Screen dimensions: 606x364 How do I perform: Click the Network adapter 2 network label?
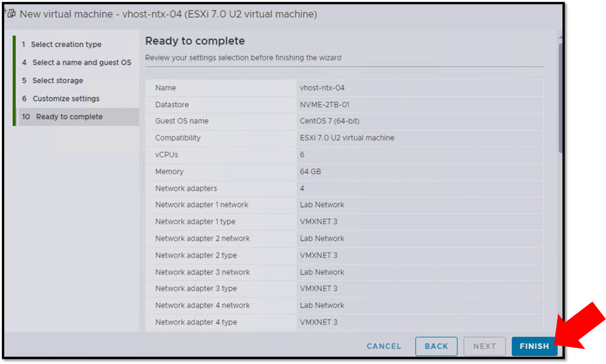(202, 239)
